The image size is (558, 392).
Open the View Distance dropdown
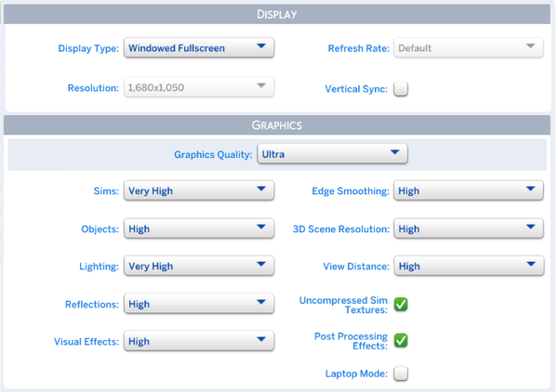point(469,266)
